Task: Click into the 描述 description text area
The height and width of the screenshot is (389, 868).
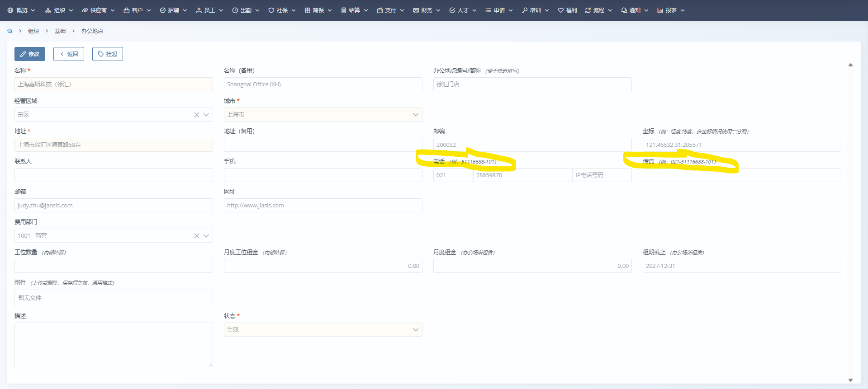Action: [x=114, y=345]
